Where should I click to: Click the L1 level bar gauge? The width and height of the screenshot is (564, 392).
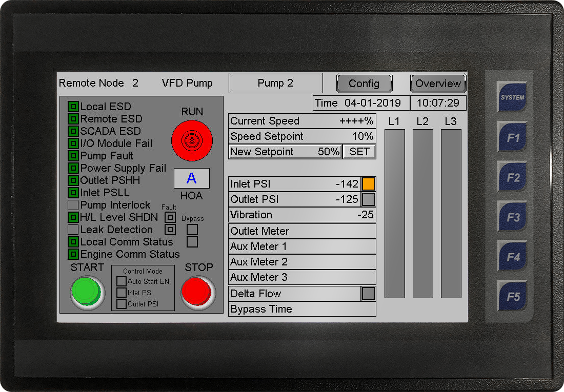click(x=394, y=213)
